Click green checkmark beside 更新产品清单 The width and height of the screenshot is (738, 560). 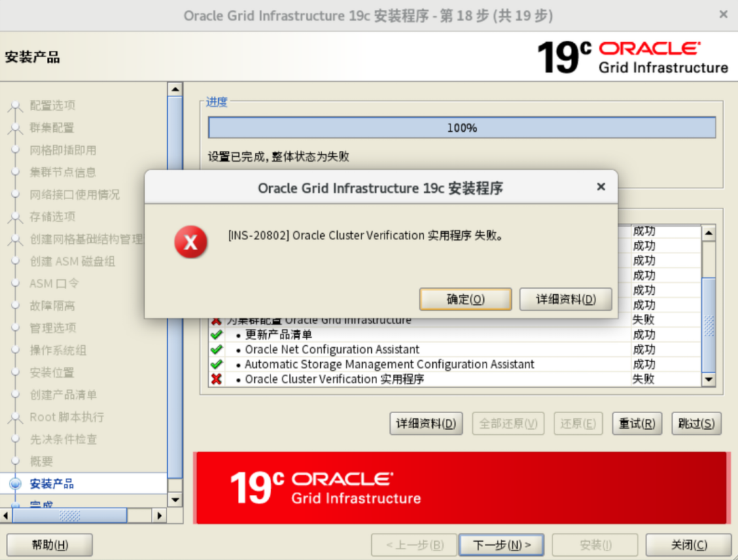click(x=216, y=335)
